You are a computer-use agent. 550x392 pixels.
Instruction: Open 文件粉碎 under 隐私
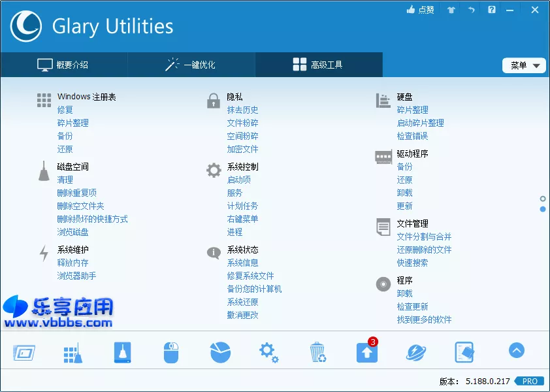pos(242,123)
